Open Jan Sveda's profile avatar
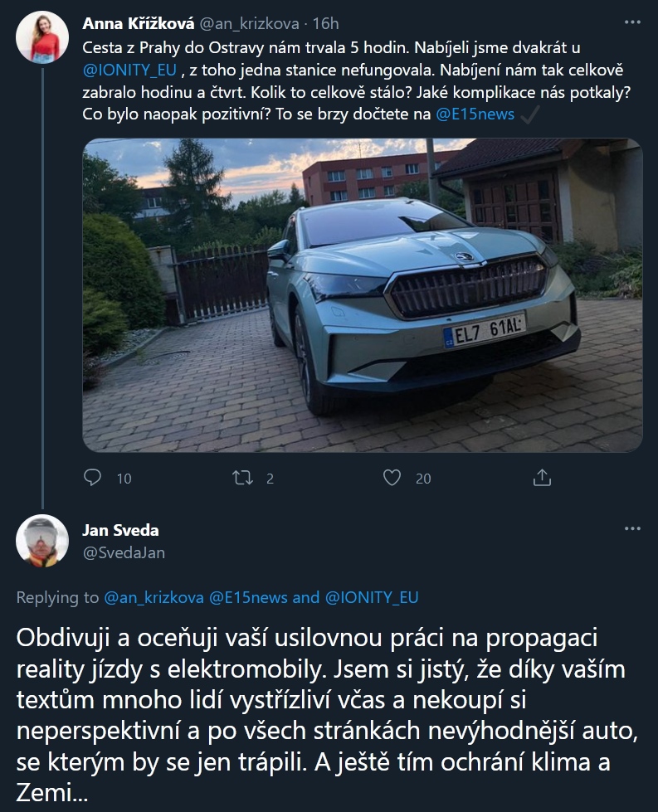 tap(41, 540)
